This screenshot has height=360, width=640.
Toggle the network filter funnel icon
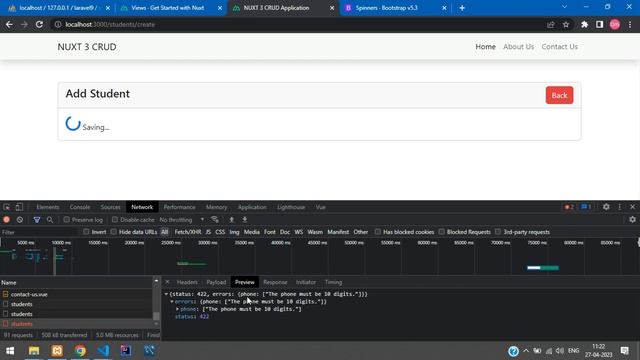(37, 220)
